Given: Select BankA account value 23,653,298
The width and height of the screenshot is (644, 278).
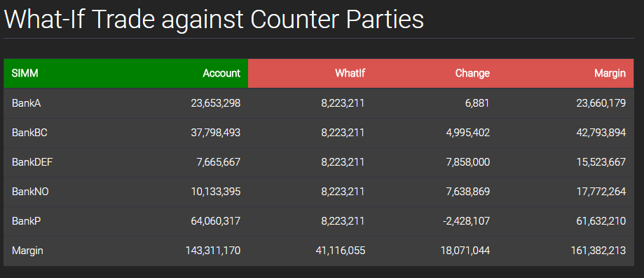Looking at the screenshot, I should click(216, 103).
